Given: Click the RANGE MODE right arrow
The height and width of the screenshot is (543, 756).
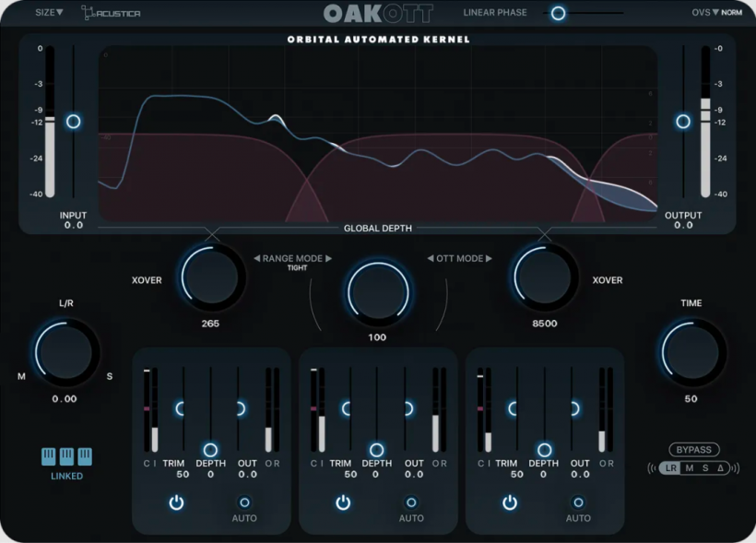Looking at the screenshot, I should [329, 258].
